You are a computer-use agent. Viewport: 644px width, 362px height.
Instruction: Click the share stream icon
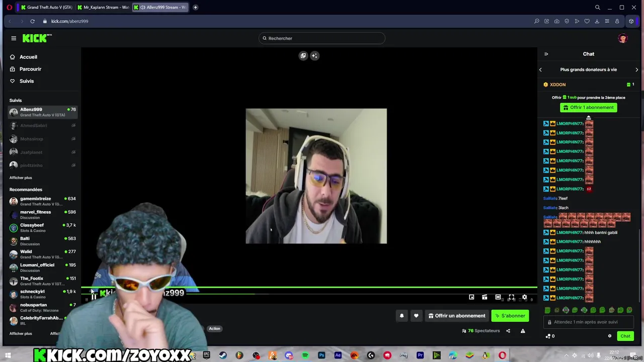click(x=508, y=331)
